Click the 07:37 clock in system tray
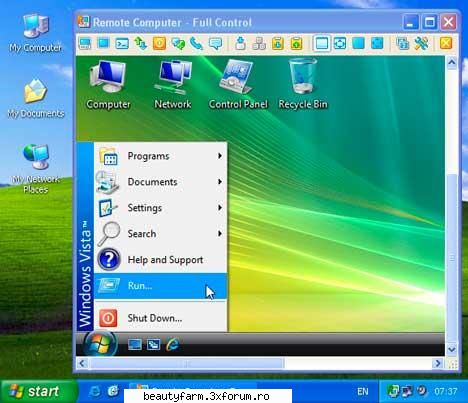This screenshot has width=468, height=403. pos(445,391)
